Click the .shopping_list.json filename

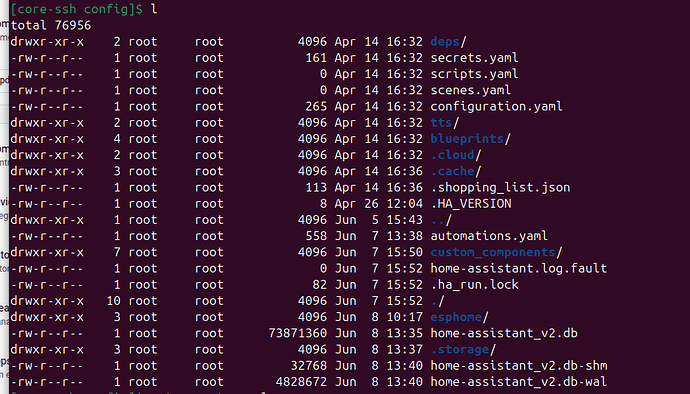click(x=500, y=188)
